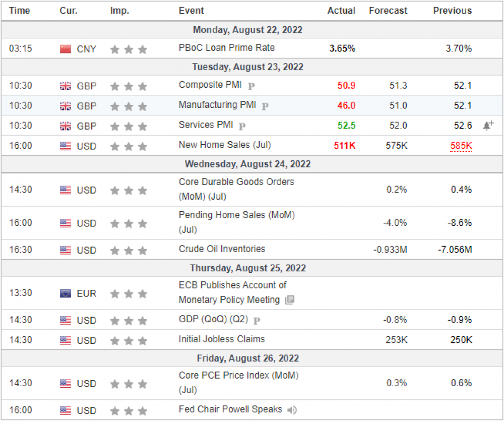This screenshot has height=424, width=504.
Task: Click the Imp. column header
Action: pyautogui.click(x=119, y=11)
